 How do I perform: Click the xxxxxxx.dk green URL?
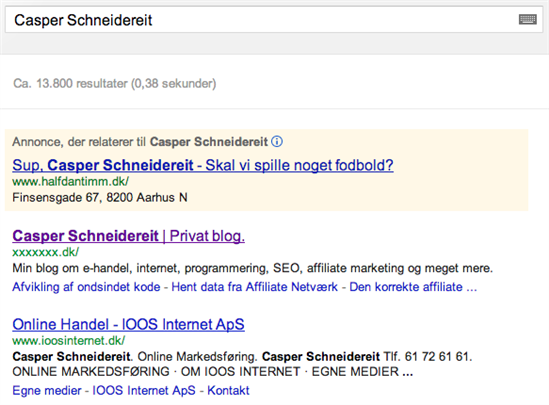(x=46, y=252)
